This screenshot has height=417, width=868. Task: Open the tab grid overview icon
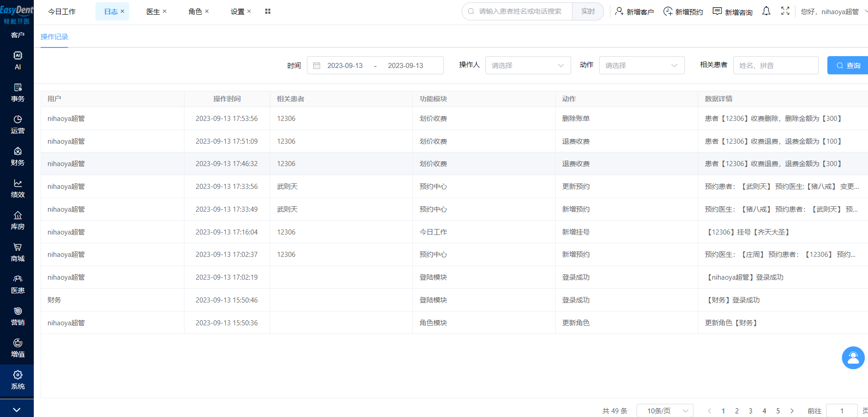coord(268,11)
